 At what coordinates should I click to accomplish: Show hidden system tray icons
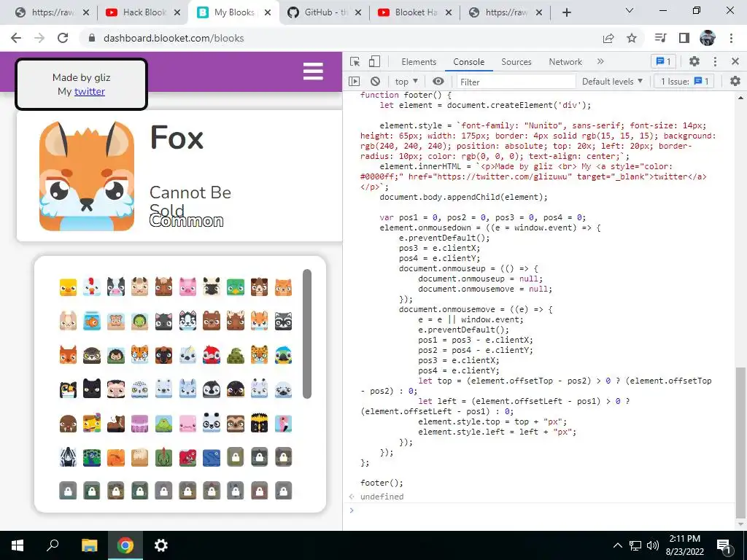pyautogui.click(x=617, y=545)
